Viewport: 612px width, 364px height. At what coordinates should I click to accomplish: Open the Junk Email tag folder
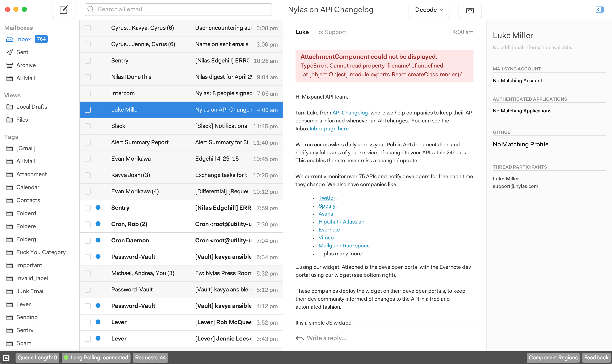click(30, 291)
